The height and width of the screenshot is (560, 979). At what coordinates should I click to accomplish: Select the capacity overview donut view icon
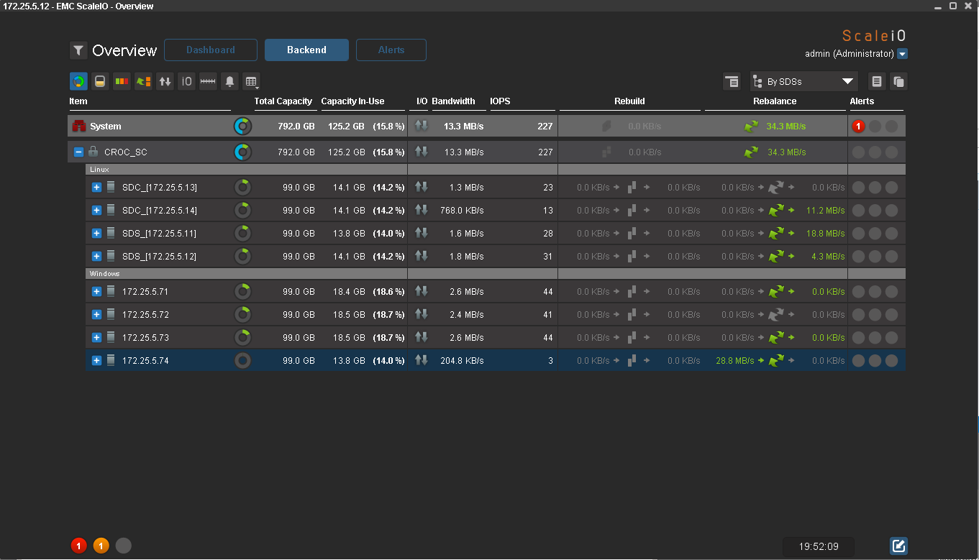click(x=78, y=81)
